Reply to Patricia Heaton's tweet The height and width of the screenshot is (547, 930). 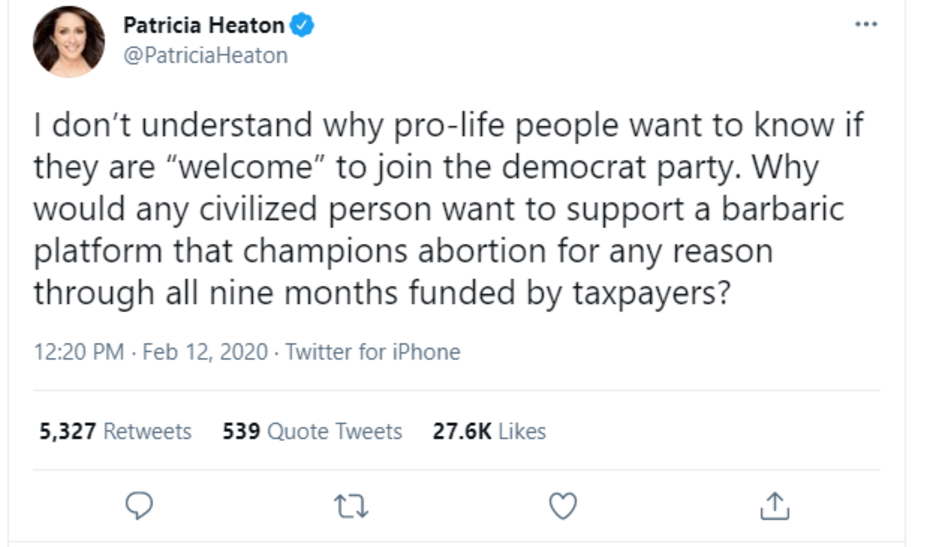click(140, 508)
